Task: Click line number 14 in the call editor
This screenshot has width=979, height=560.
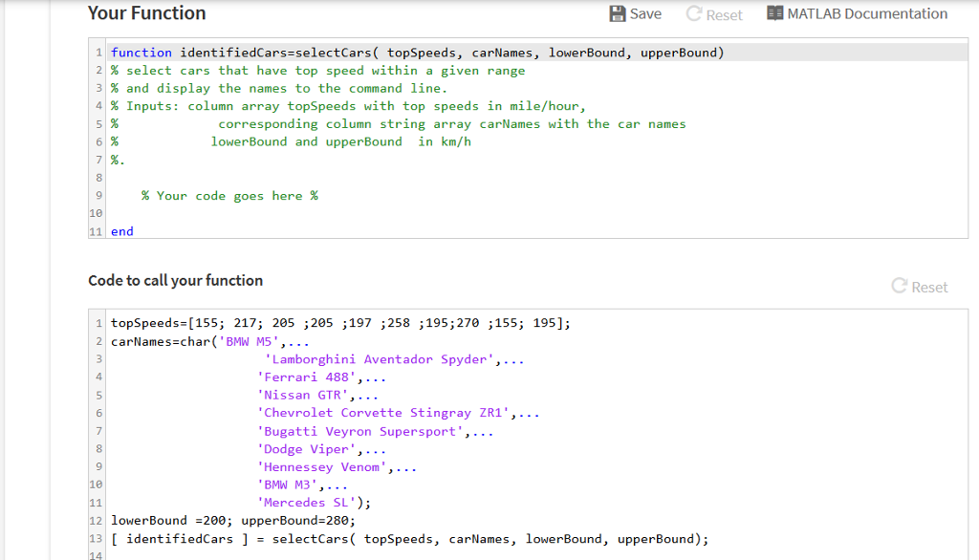Action: click(x=96, y=555)
